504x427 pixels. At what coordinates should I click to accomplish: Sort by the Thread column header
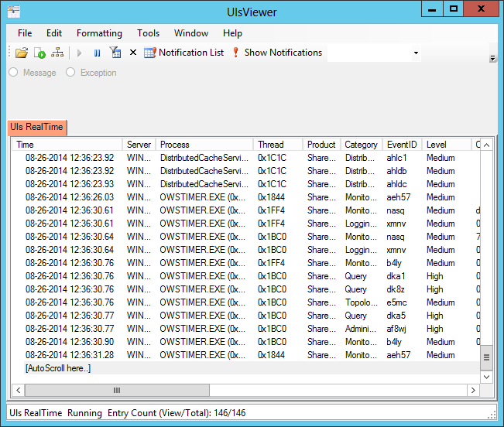pos(278,145)
